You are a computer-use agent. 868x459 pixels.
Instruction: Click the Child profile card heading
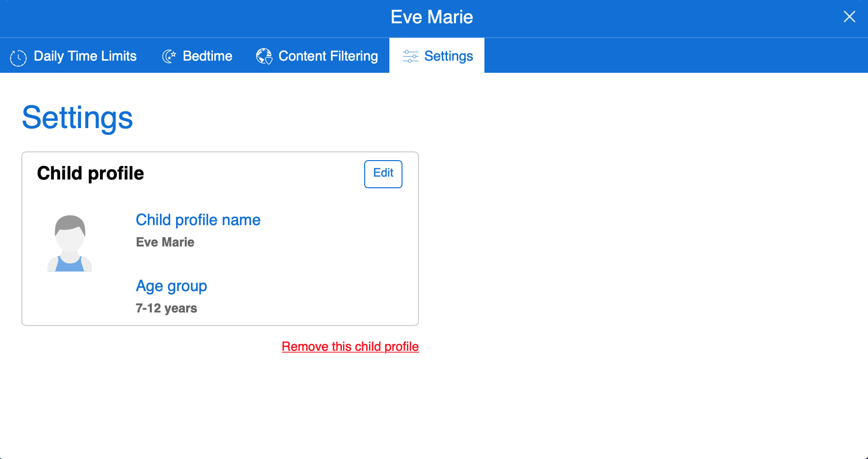pyautogui.click(x=91, y=173)
